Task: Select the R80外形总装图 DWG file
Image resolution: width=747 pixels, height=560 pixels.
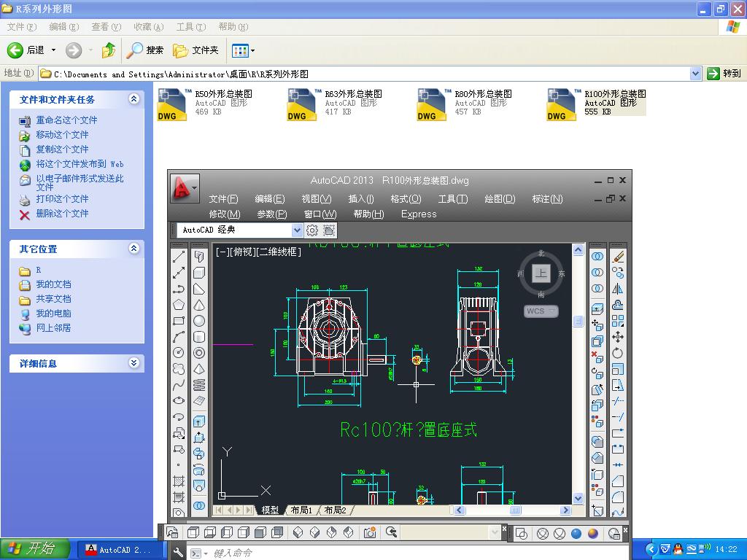Action: [x=465, y=104]
